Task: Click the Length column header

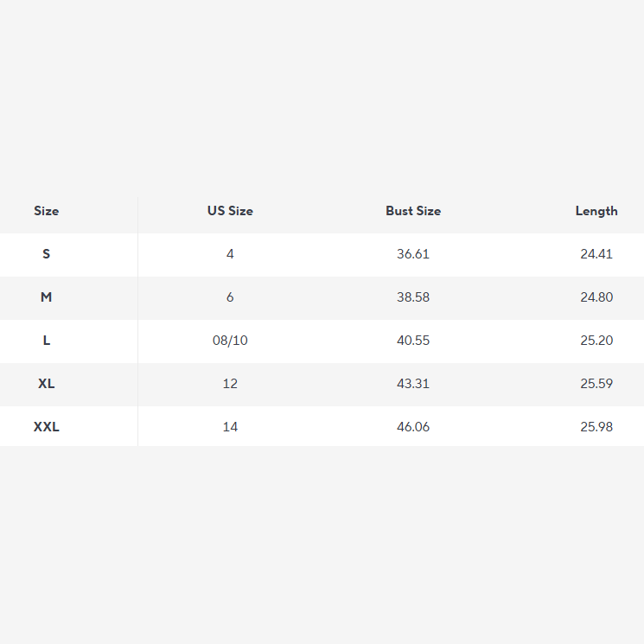Action: point(596,211)
